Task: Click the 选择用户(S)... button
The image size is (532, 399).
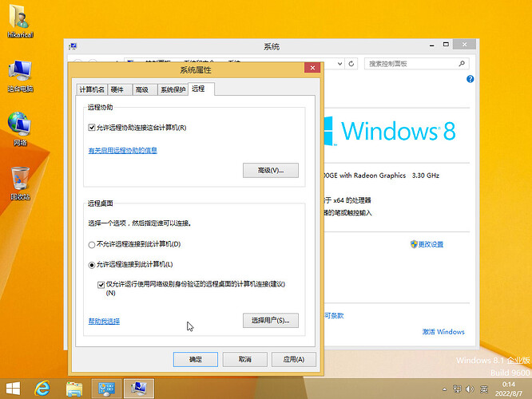Action: (271, 320)
